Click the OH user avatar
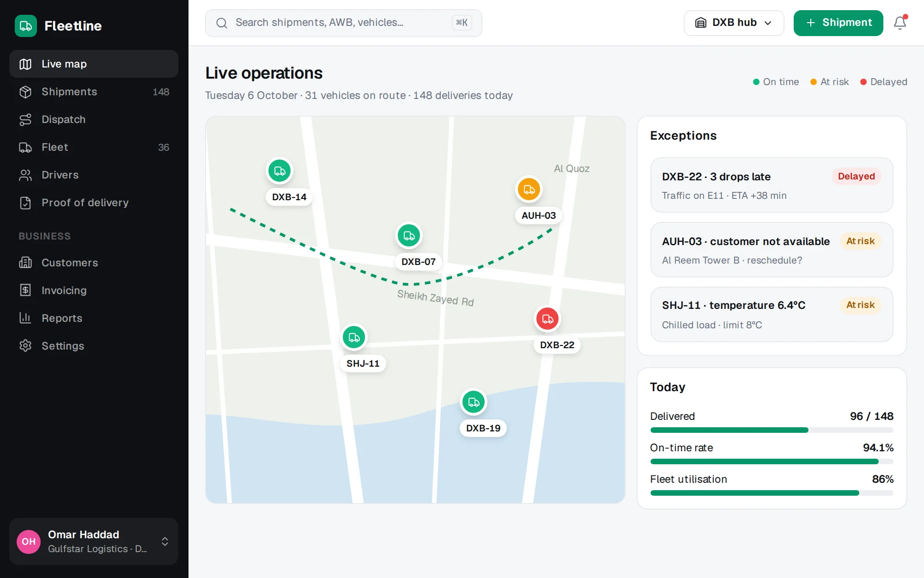This screenshot has height=578, width=924. coord(29,541)
